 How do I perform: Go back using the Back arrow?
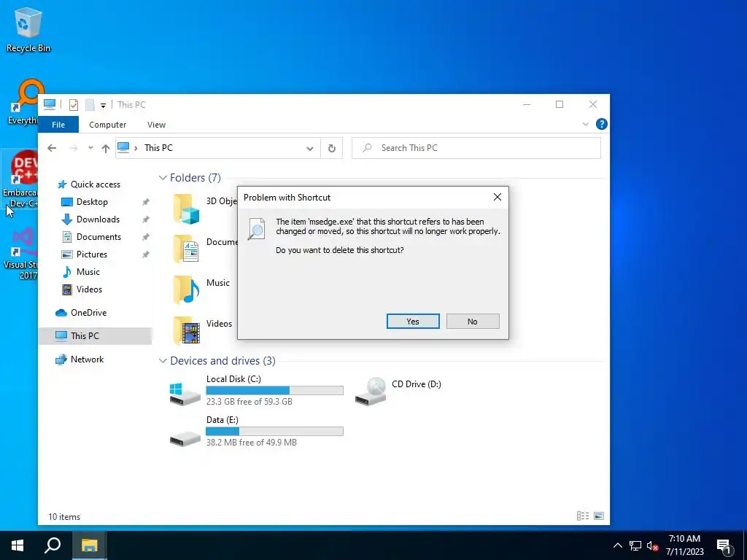[x=52, y=148]
